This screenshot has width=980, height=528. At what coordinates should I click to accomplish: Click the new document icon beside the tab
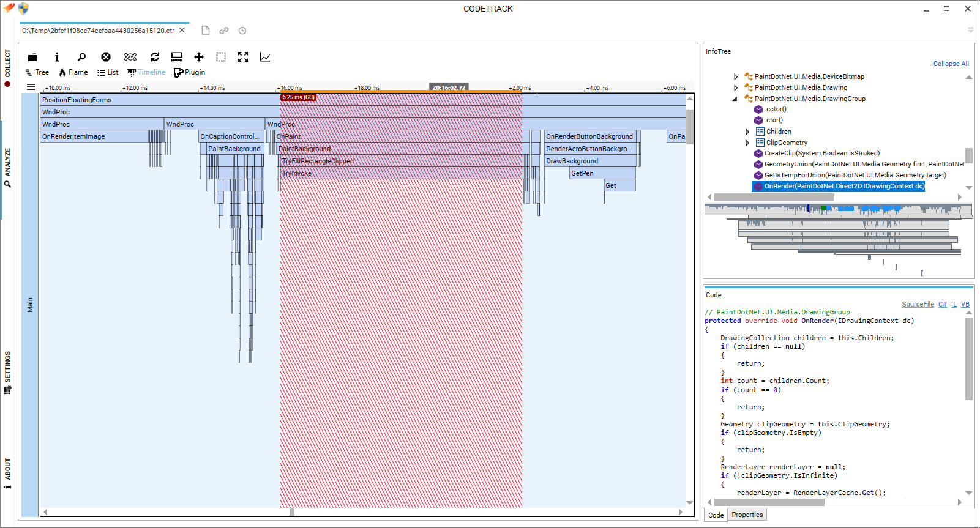pyautogui.click(x=206, y=31)
